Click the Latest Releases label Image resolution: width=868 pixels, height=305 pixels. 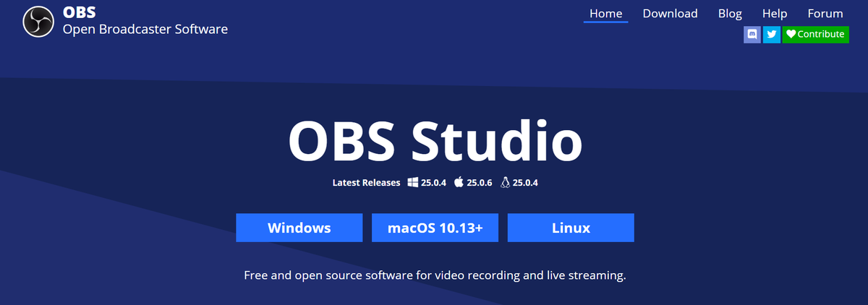366,183
